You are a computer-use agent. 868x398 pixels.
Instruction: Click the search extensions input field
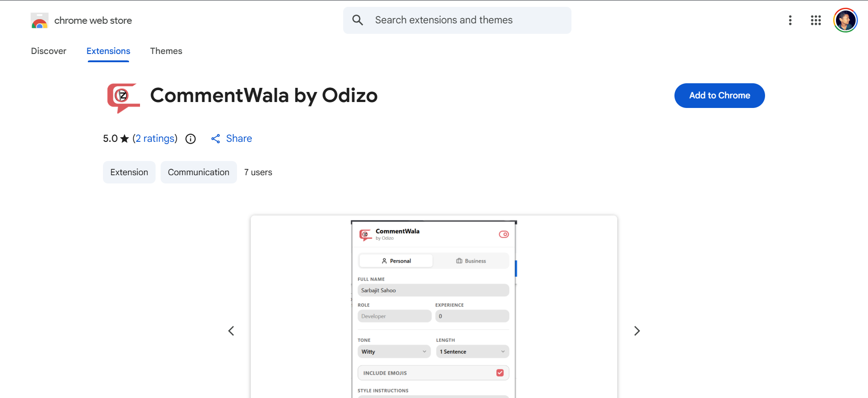[458, 20]
